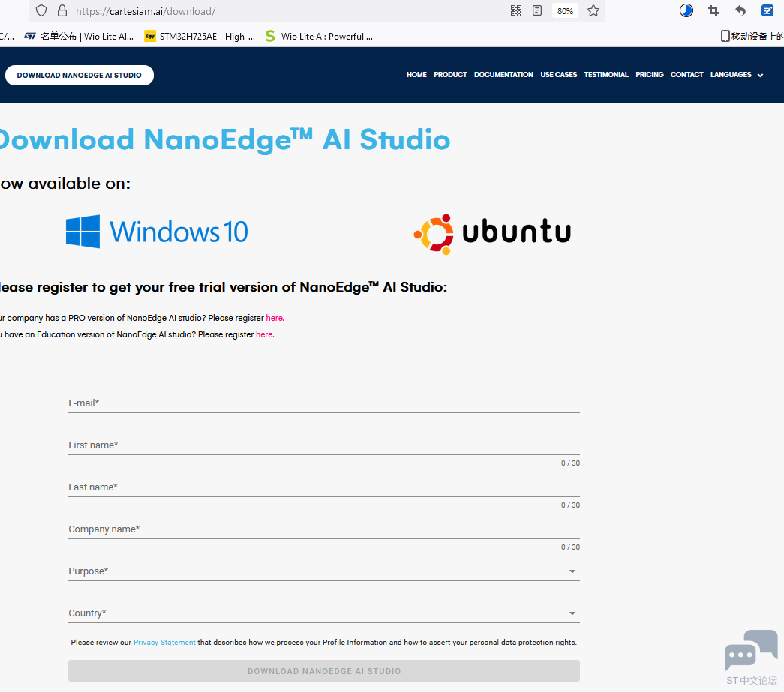The width and height of the screenshot is (784, 692).
Task: Click the blue square extension icon
Action: tap(767, 10)
